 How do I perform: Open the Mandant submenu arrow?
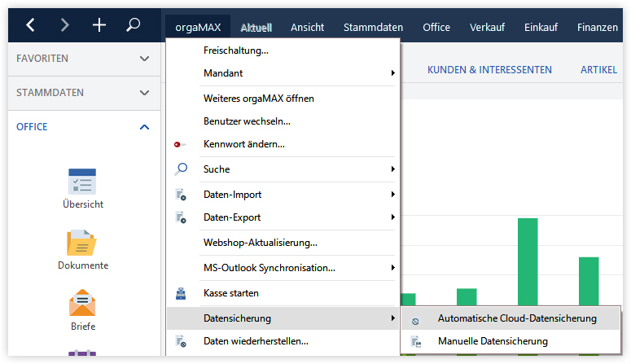392,72
